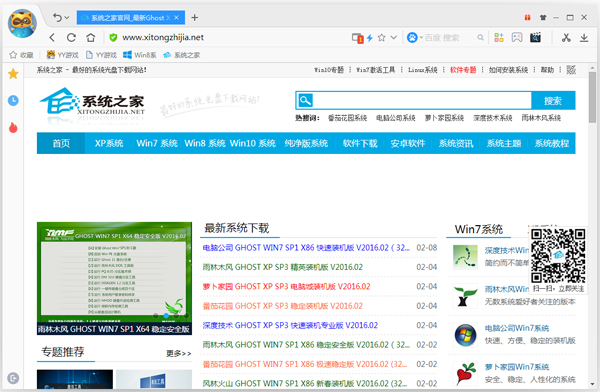Click the browser search magnifier icon
The height and width of the screenshot is (392, 600).
pos(480,38)
